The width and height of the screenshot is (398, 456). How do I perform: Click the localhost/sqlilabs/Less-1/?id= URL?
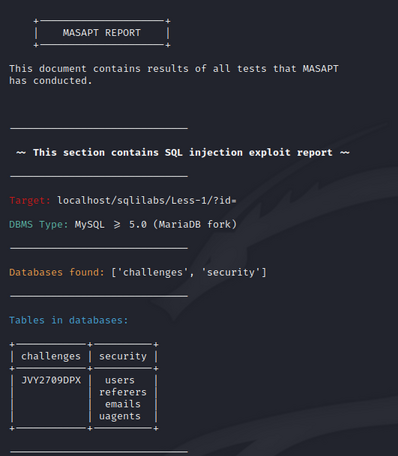coord(147,200)
